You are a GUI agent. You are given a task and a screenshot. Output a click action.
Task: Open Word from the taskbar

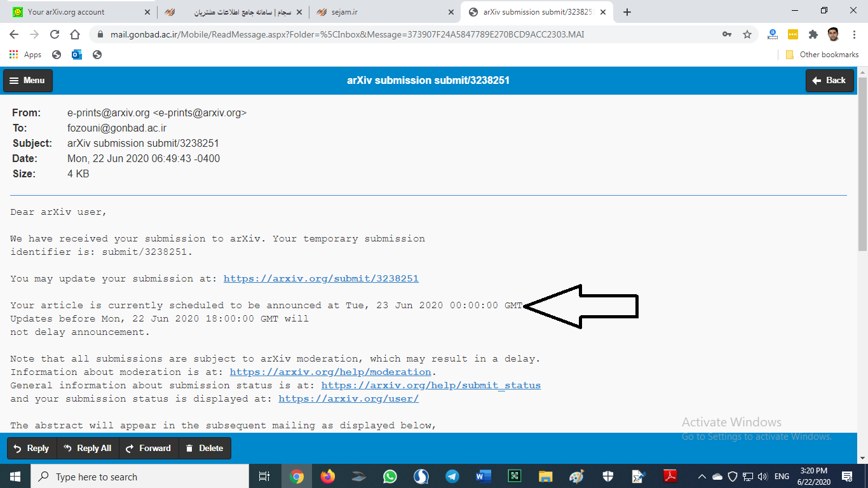click(483, 477)
